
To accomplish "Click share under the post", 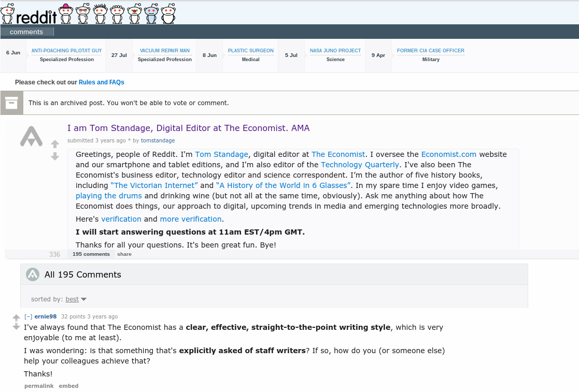I will (x=124, y=254).
